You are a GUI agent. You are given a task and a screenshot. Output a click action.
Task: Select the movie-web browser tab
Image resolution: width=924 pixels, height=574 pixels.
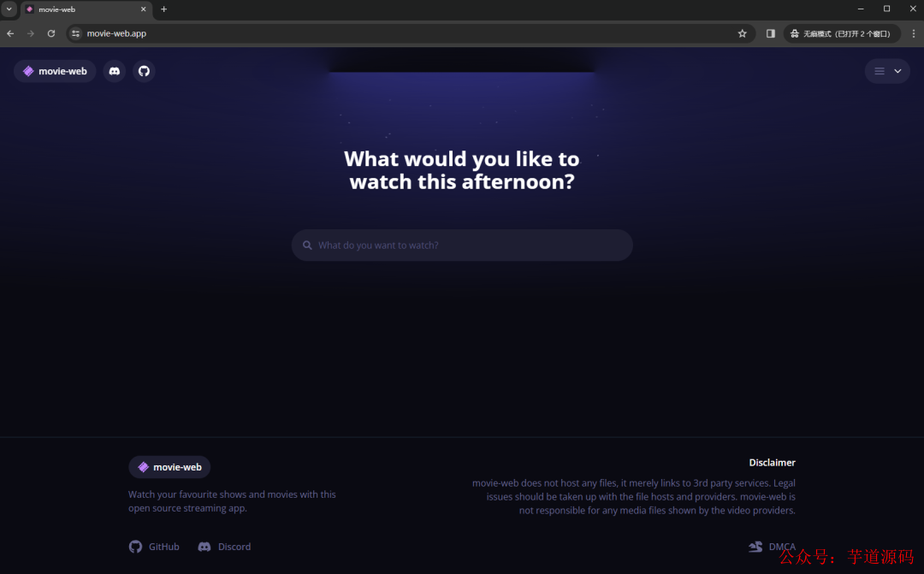pos(86,9)
